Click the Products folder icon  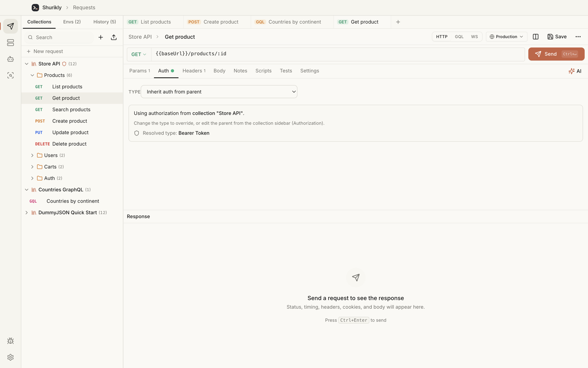(40, 75)
